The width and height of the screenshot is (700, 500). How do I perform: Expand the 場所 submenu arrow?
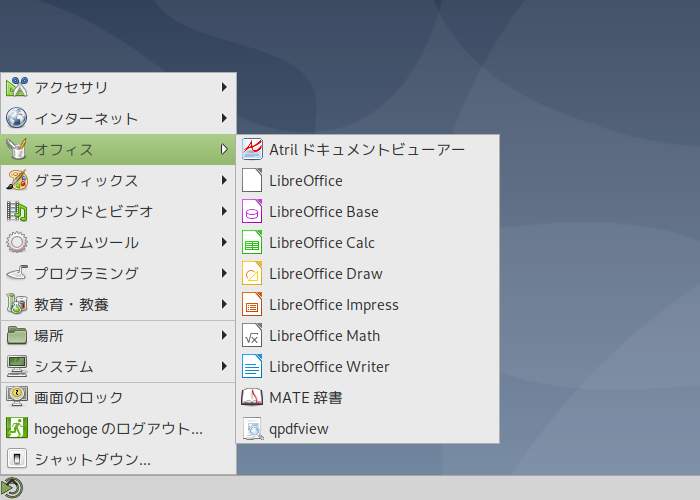[224, 335]
